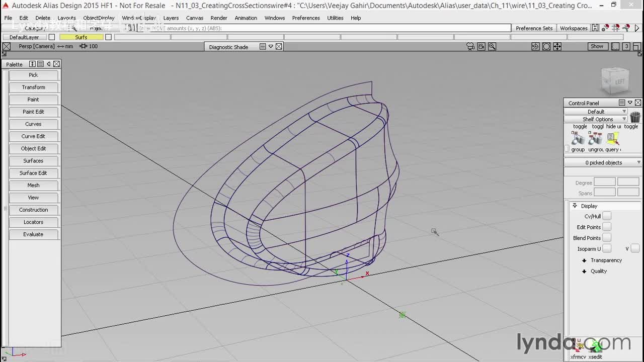Click the magnifier zoom icon in viewport bar
This screenshot has height=362, width=644.
coord(492,46)
